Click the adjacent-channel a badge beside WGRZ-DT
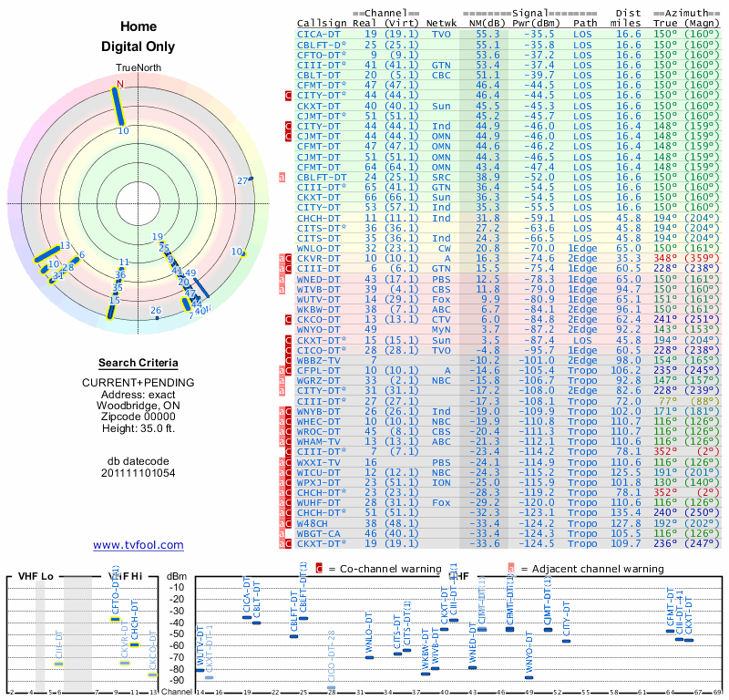 click(x=282, y=381)
